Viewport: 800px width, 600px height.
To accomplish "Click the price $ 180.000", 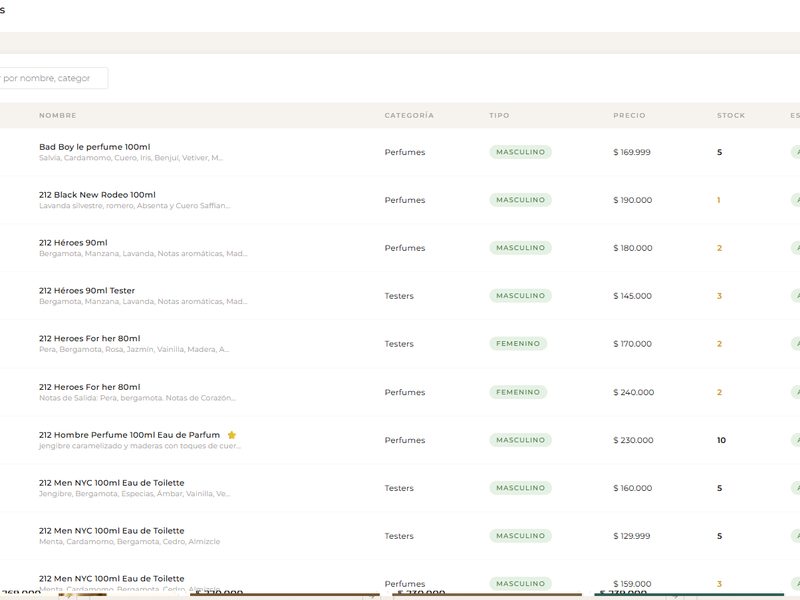I will coord(633,248).
